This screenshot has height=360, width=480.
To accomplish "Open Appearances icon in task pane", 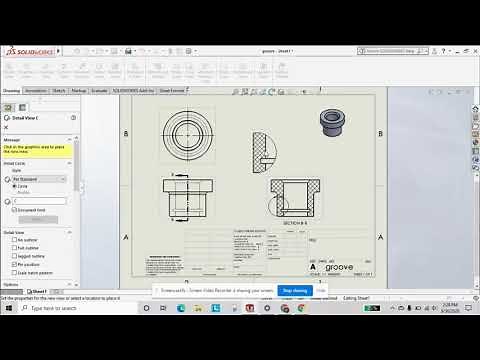I will (x=476, y=143).
